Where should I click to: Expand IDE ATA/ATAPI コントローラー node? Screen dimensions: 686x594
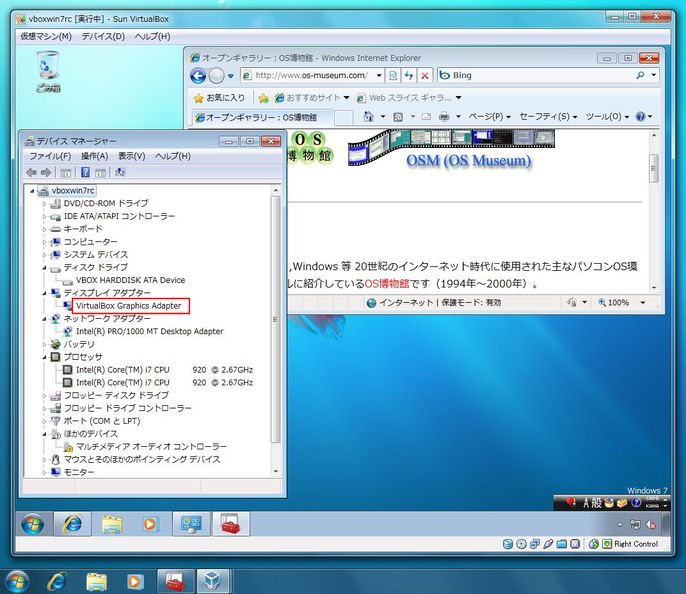pos(44,217)
